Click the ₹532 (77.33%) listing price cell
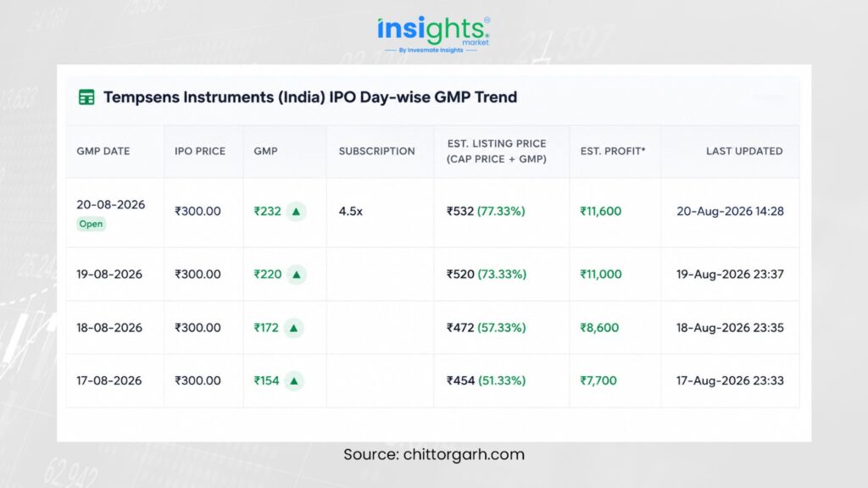The height and width of the screenshot is (488, 868). point(486,211)
